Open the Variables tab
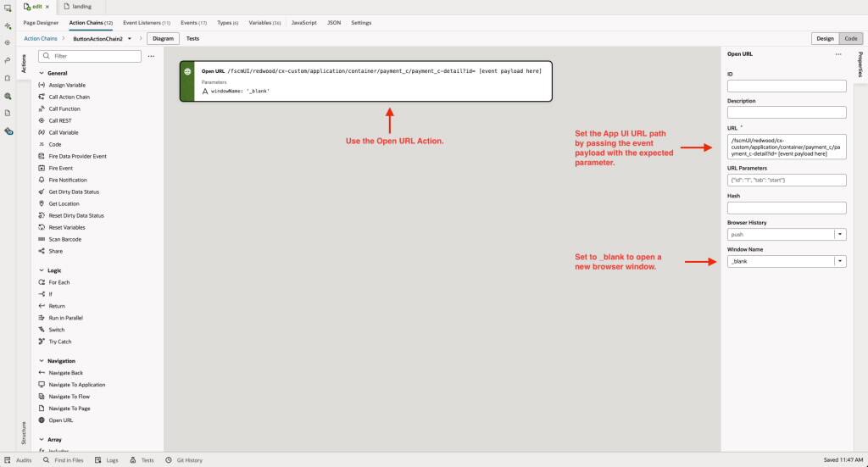Image resolution: width=868 pixels, height=467 pixels. coord(264,23)
